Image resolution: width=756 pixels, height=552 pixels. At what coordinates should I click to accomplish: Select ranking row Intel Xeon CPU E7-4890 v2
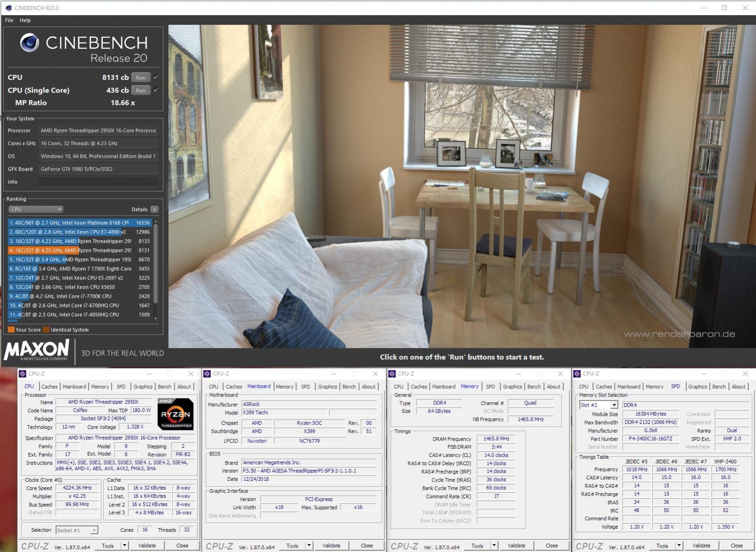(x=79, y=232)
